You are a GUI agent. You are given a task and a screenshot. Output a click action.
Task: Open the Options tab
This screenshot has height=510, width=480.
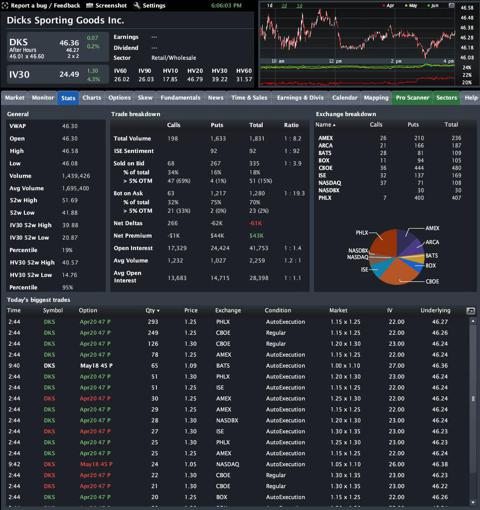click(119, 98)
